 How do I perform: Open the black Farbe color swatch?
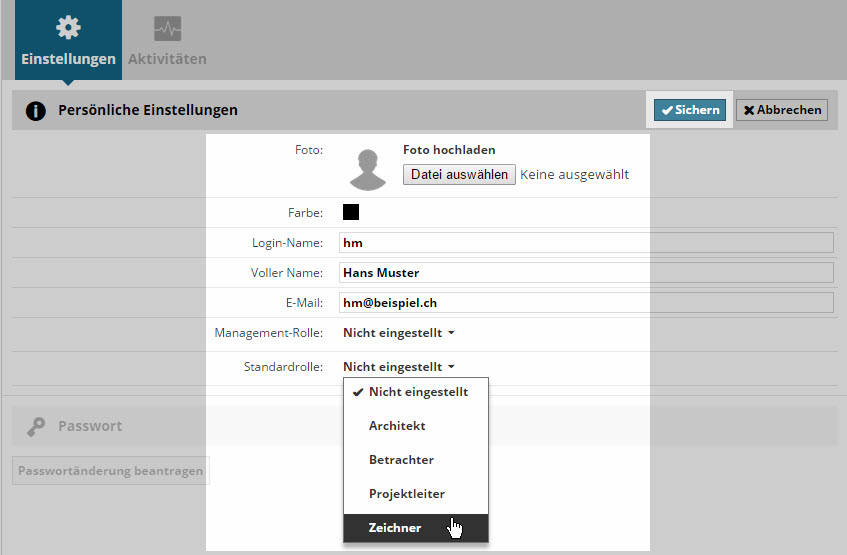[x=351, y=212]
